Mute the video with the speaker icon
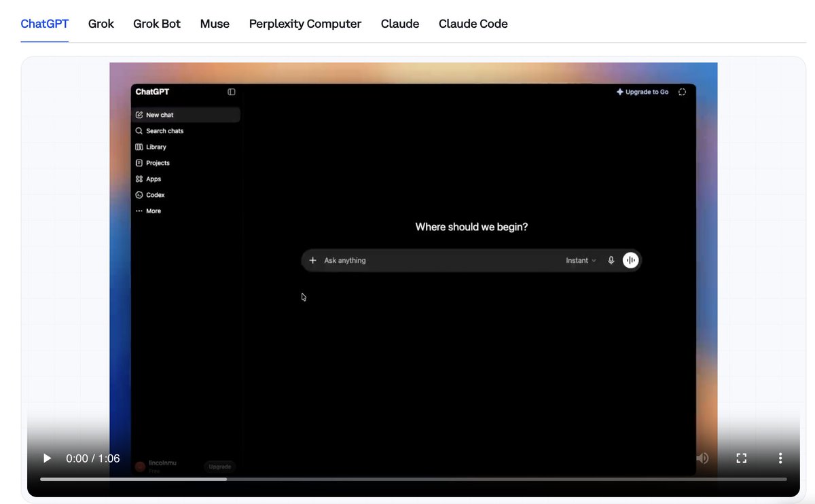815x504 pixels. click(702, 458)
